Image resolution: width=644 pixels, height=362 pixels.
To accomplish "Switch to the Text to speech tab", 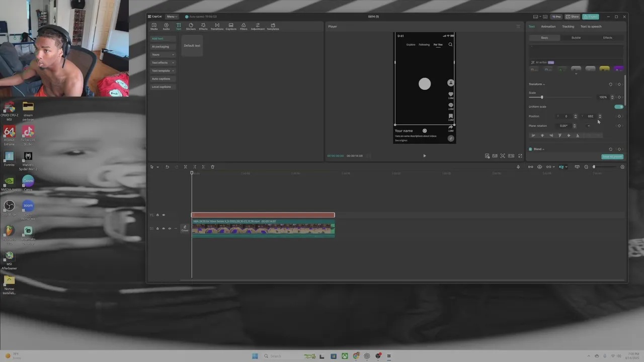I will tap(591, 27).
